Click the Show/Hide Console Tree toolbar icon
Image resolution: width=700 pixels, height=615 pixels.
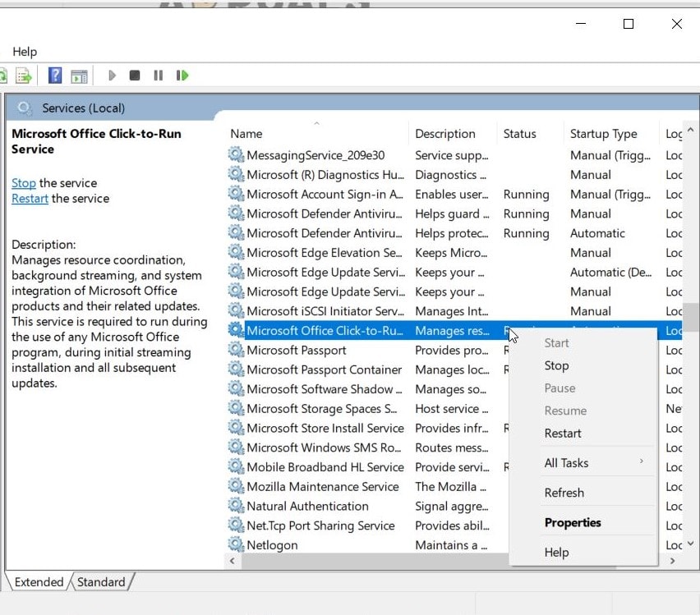tap(80, 75)
